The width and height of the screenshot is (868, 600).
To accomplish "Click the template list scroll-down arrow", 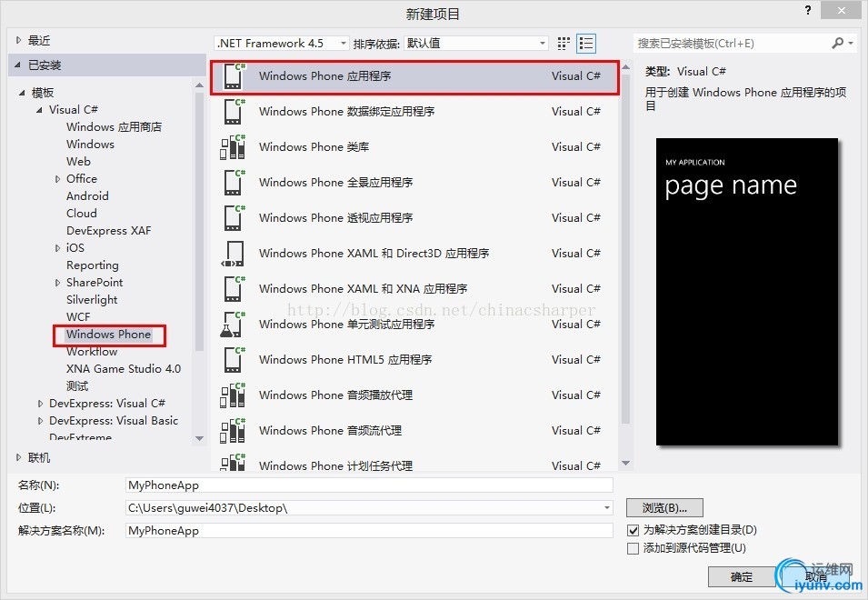I will [626, 463].
